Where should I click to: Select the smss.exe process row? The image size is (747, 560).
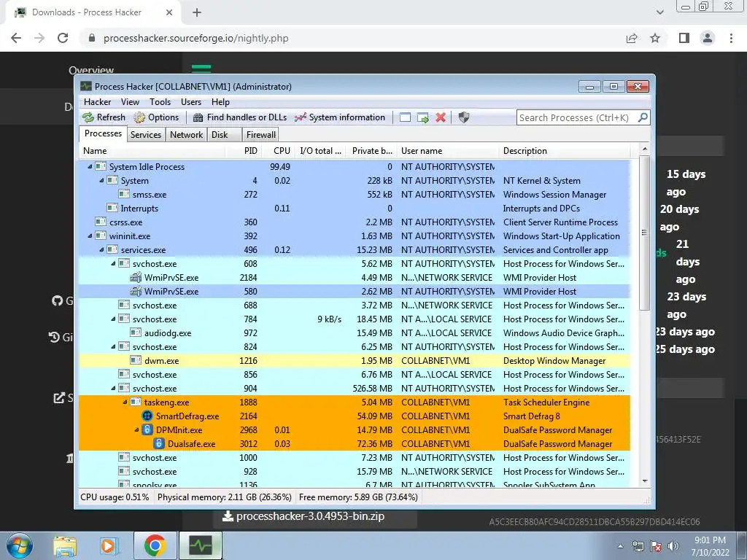tap(355, 194)
